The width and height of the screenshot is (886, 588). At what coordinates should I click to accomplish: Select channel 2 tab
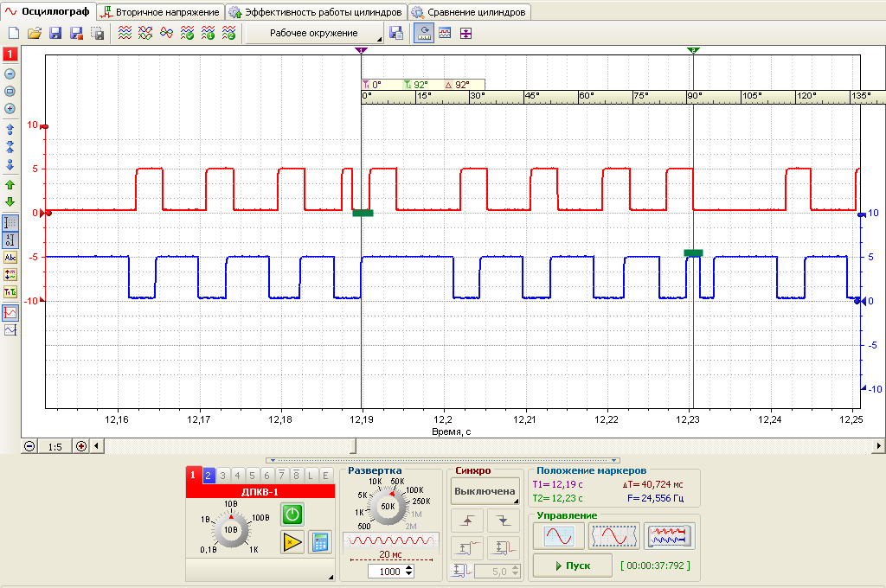tap(208, 476)
